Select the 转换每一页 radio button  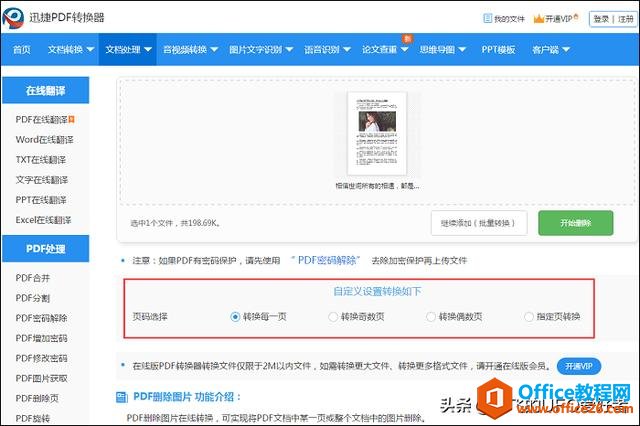pyautogui.click(x=235, y=317)
